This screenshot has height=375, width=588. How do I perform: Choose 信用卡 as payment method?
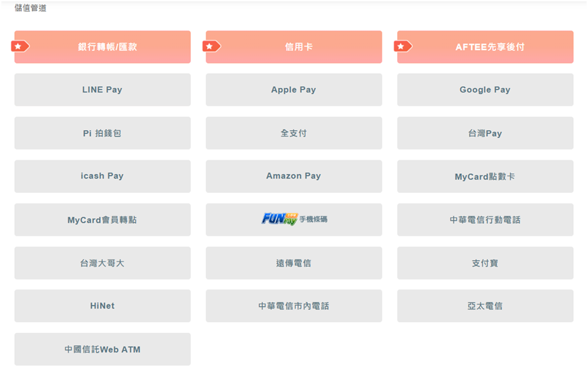click(x=294, y=47)
